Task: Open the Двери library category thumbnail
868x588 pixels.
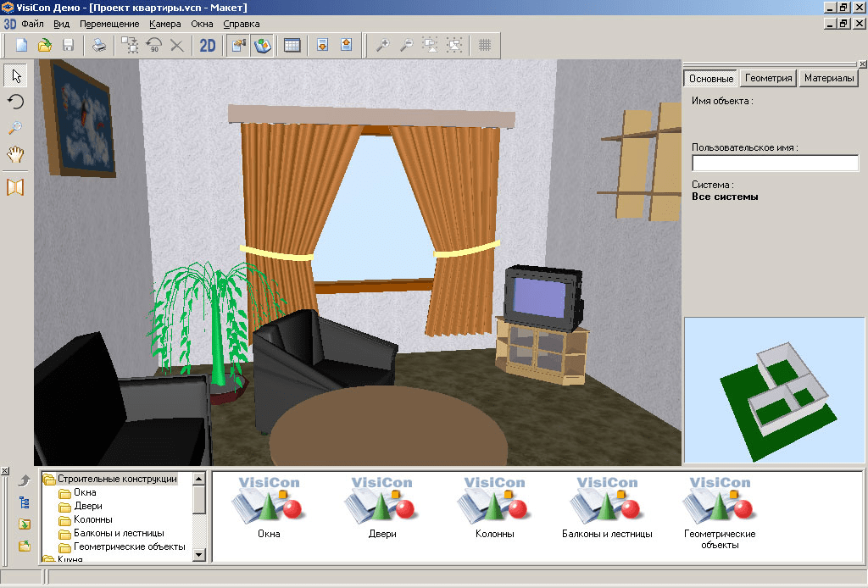Action: coord(381,507)
